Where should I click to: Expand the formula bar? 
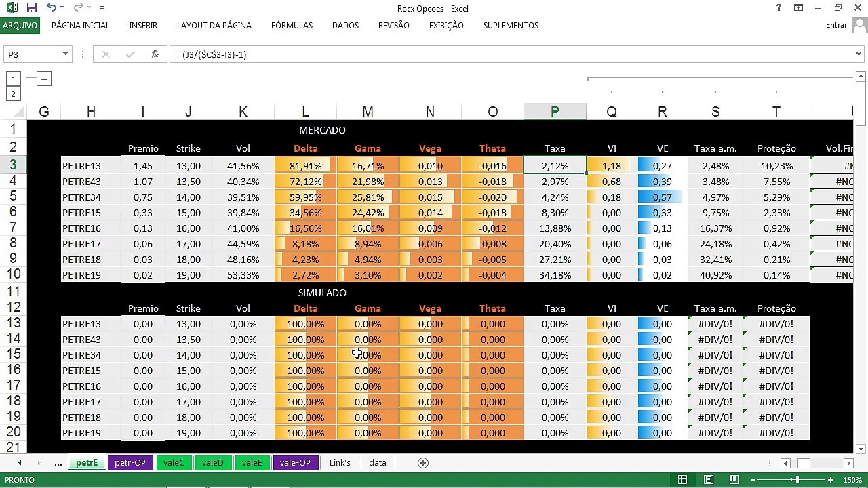(859, 54)
